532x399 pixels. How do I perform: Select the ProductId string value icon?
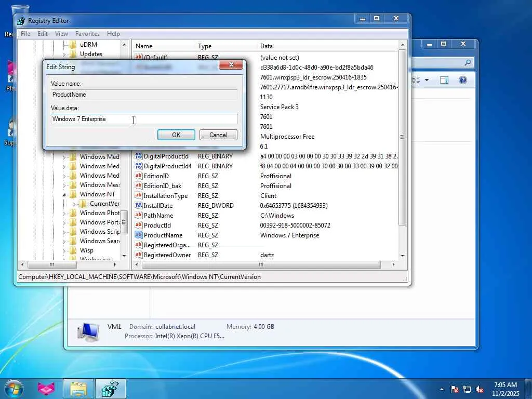click(138, 225)
